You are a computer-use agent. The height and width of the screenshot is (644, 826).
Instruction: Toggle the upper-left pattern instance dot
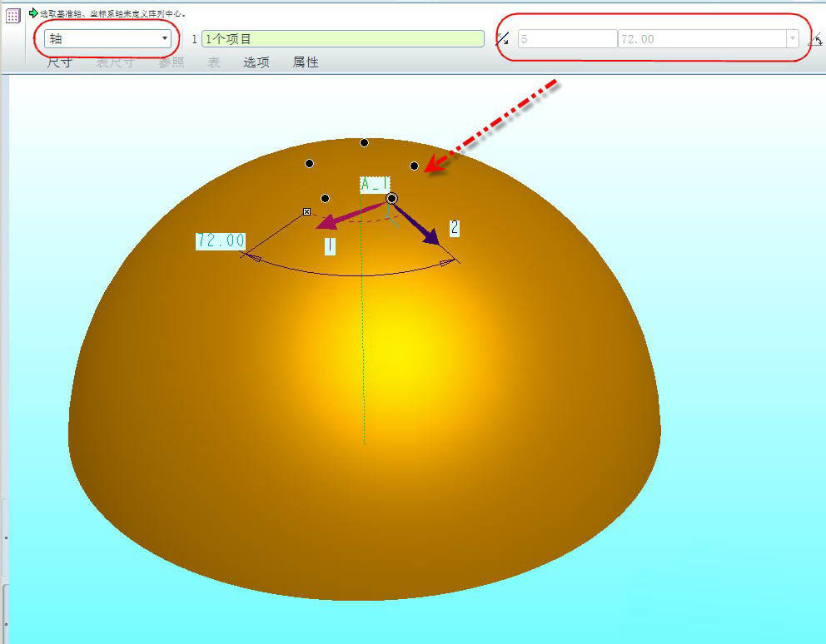[309, 164]
